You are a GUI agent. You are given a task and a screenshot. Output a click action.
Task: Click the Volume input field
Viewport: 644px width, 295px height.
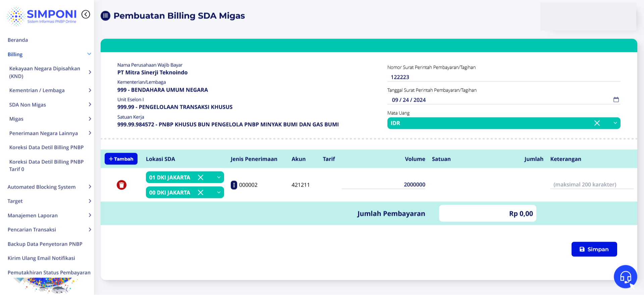(x=383, y=185)
